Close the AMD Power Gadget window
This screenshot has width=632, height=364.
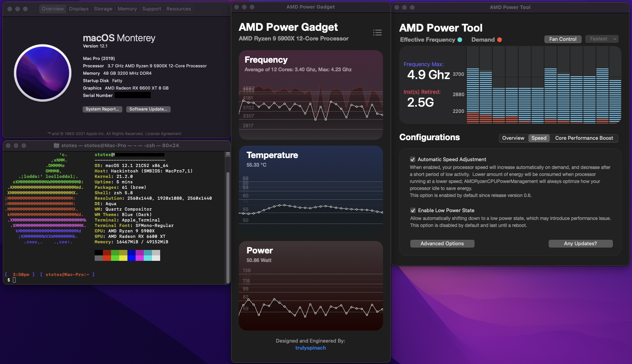pyautogui.click(x=237, y=7)
